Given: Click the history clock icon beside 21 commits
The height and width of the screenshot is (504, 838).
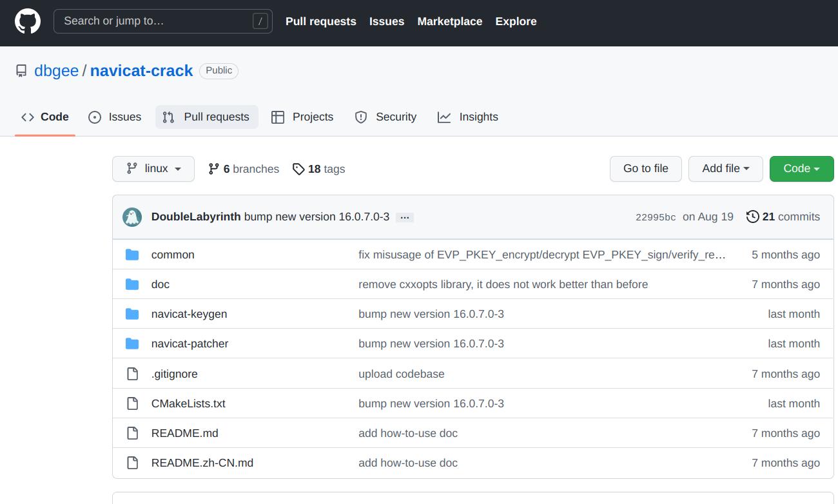Looking at the screenshot, I should point(752,217).
